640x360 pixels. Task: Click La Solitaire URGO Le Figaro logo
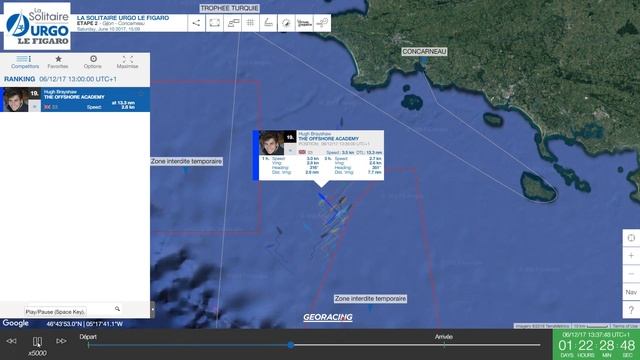[x=37, y=26]
